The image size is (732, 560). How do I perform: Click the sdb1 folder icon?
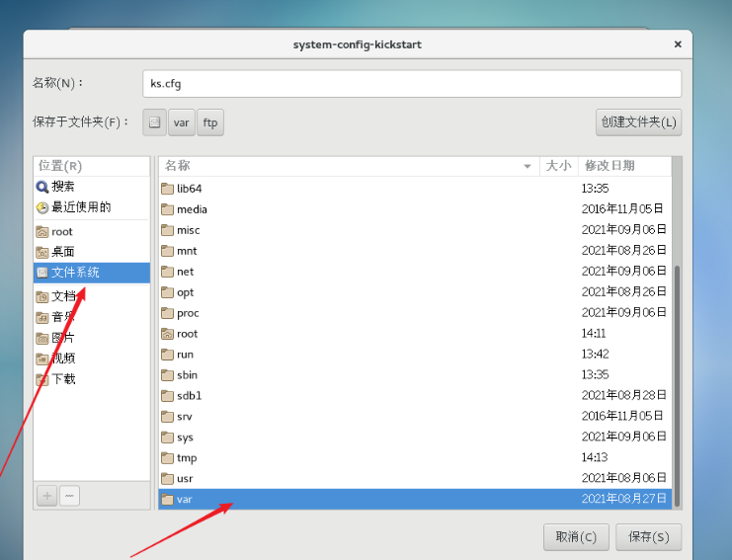click(167, 396)
